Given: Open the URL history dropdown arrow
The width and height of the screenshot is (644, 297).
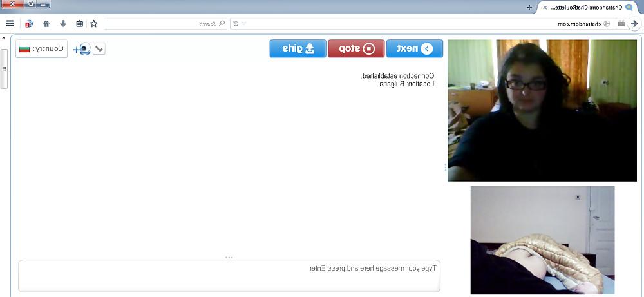Looking at the screenshot, I should (244, 24).
